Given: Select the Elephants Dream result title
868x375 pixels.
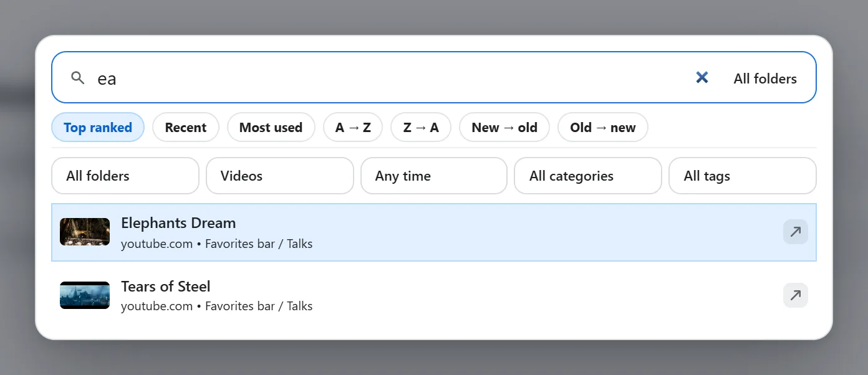Looking at the screenshot, I should click(178, 223).
